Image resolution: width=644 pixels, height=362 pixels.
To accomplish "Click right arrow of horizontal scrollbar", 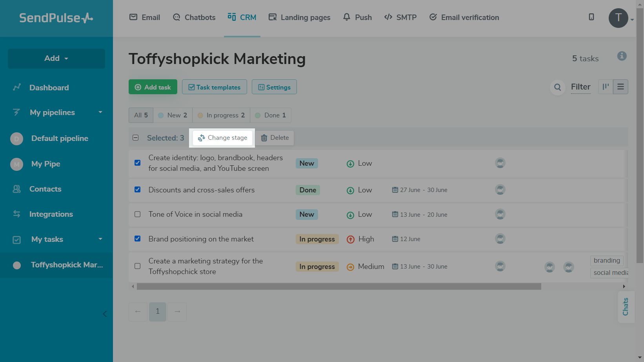I will 624,287.
